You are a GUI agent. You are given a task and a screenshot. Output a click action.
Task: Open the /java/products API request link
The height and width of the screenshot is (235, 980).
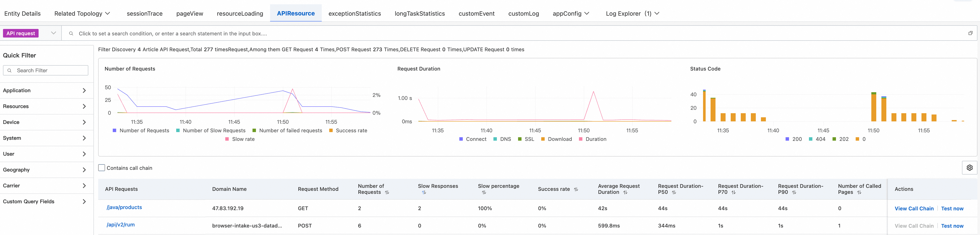(124, 207)
